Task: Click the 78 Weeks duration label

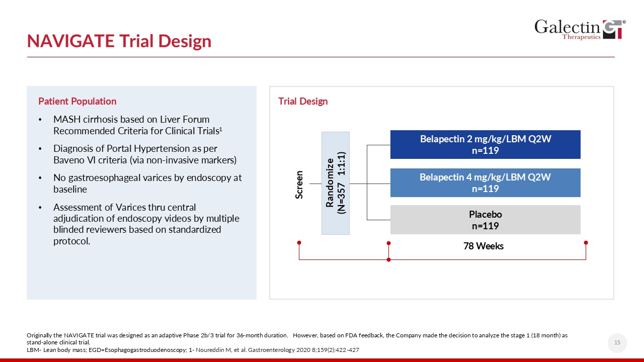Action: pyautogui.click(x=484, y=246)
